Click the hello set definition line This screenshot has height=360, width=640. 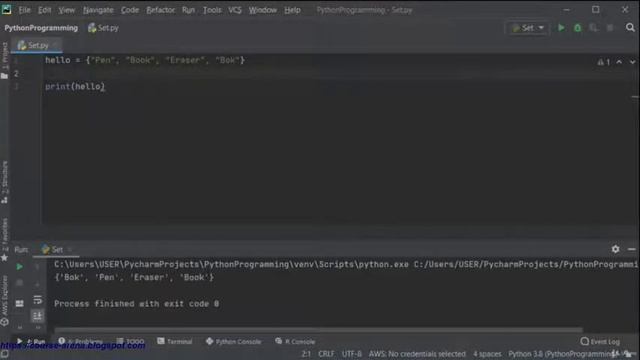(145, 60)
